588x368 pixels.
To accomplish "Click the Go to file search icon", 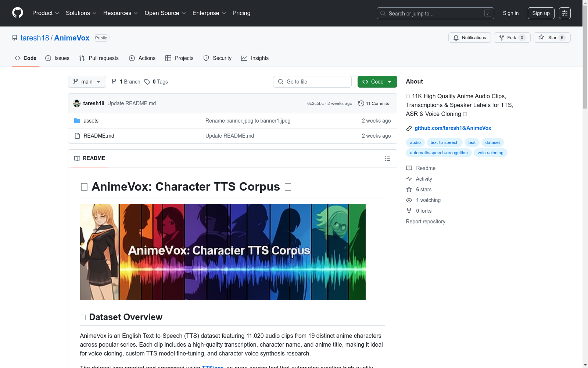I will click(281, 82).
